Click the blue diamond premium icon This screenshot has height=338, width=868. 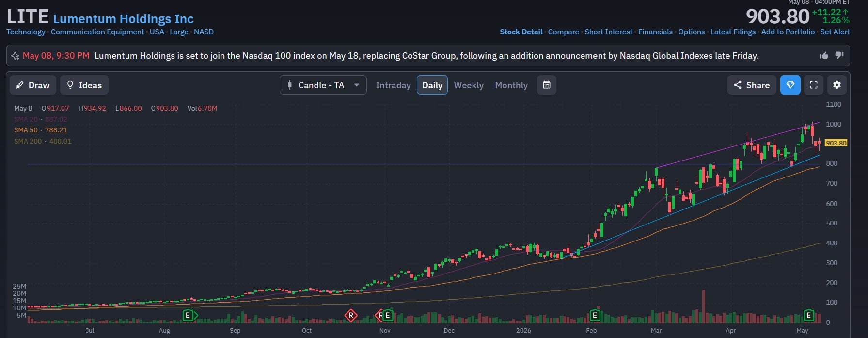click(x=790, y=85)
